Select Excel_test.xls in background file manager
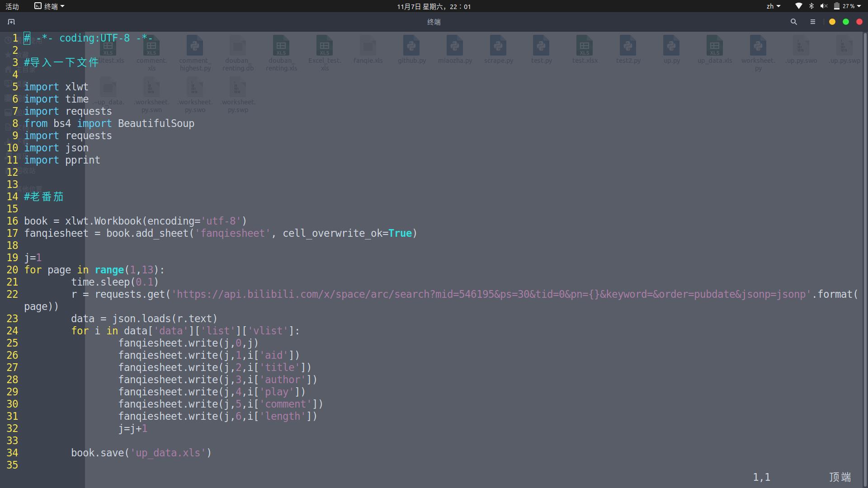Image resolution: width=868 pixels, height=488 pixels. (x=325, y=53)
